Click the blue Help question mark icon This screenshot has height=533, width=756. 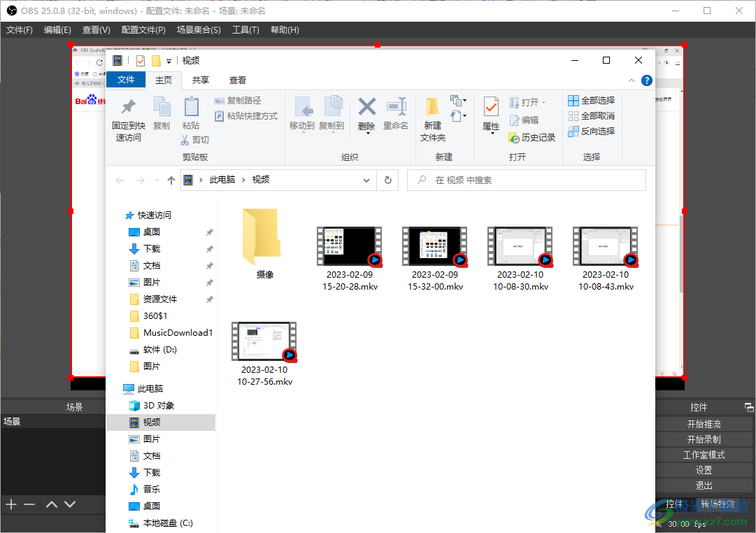pyautogui.click(x=647, y=80)
